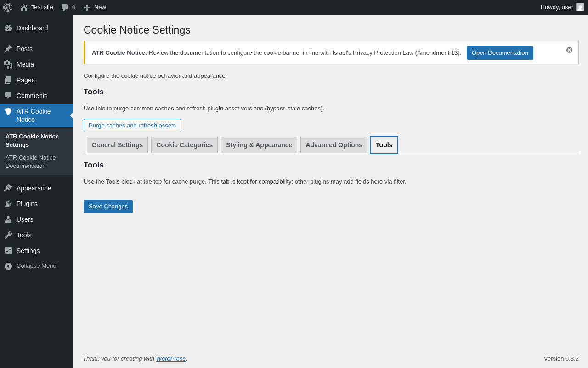The height and width of the screenshot is (368, 588).
Task: Click the New label in admin bar
Action: 100,7
